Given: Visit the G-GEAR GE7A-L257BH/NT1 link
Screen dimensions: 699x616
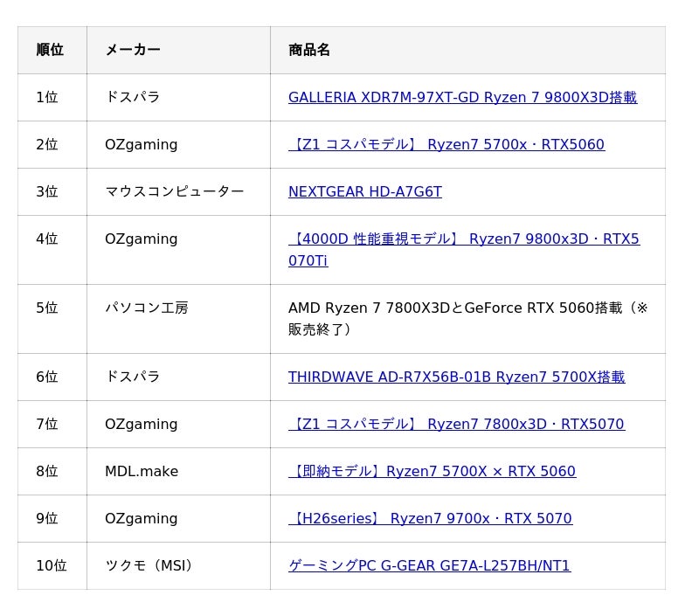Looking at the screenshot, I should click(429, 566).
